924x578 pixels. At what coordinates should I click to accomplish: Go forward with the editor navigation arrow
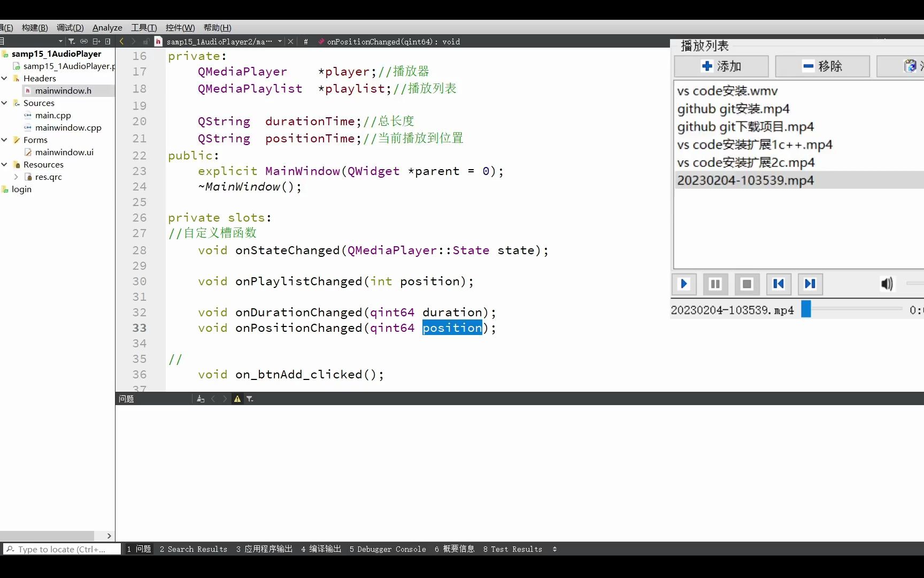pos(134,41)
